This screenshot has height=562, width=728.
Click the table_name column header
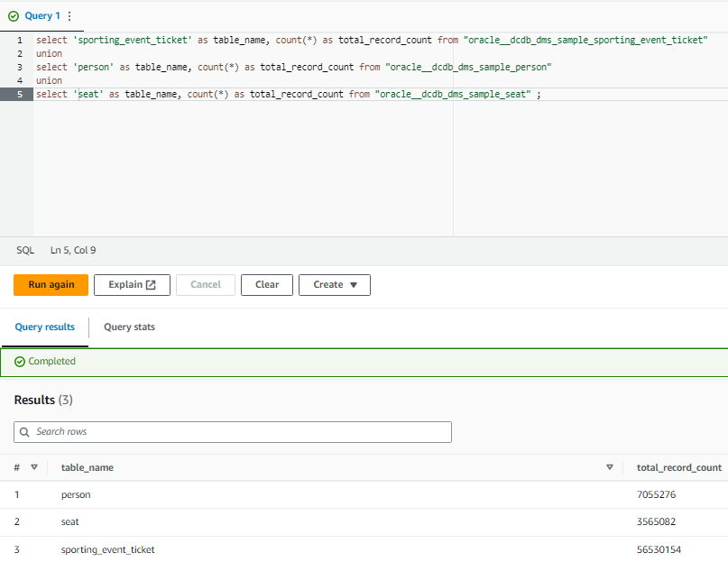tap(88, 467)
